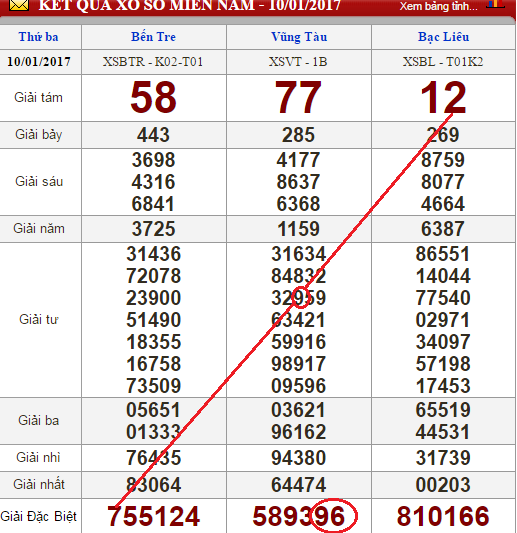Click the XSBTR - K02-T01 code

[153, 62]
